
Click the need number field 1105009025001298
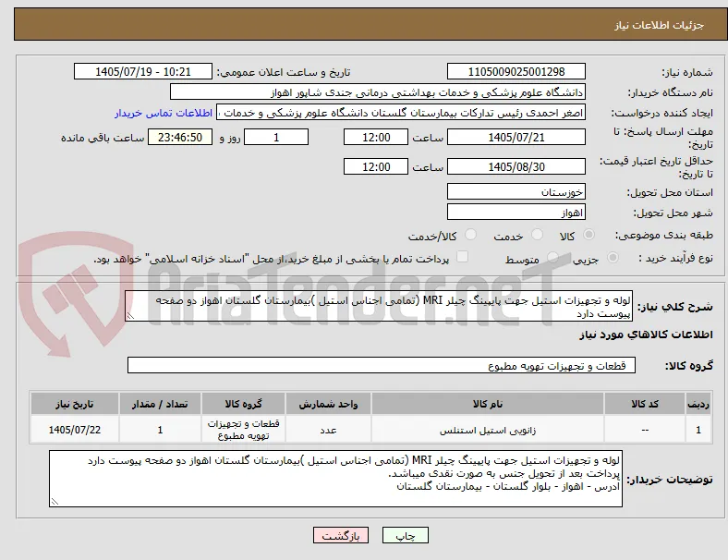516,72
